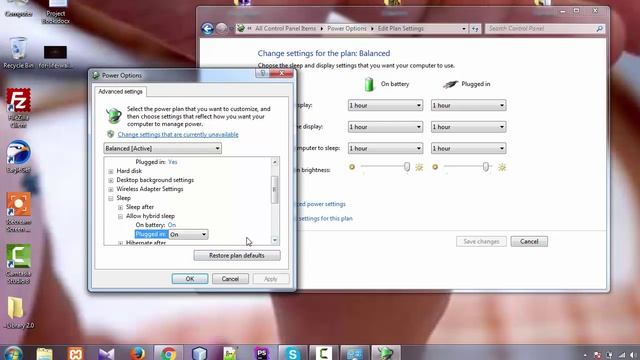Viewport: 640px width, 360px height.
Task: Click Restore plan defaults button
Action: pos(237,256)
